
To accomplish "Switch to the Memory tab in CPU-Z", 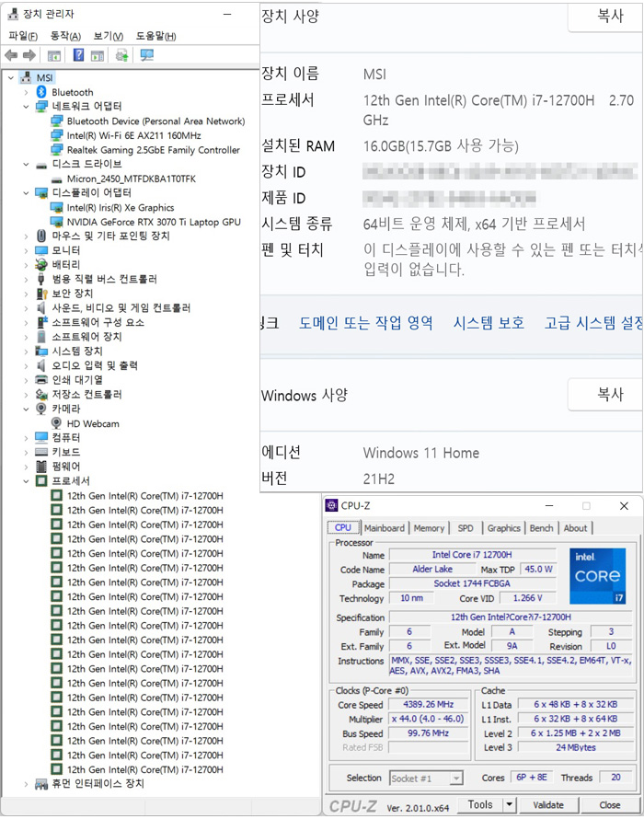I will click(x=429, y=528).
